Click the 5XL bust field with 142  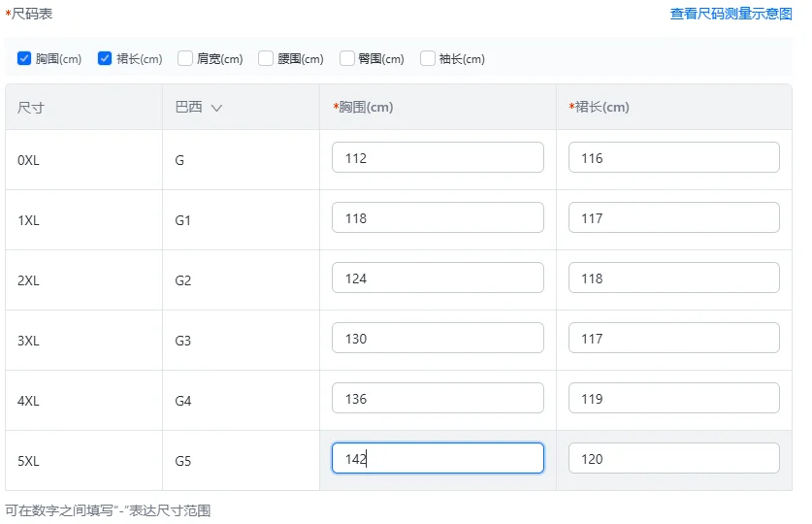pyautogui.click(x=438, y=459)
